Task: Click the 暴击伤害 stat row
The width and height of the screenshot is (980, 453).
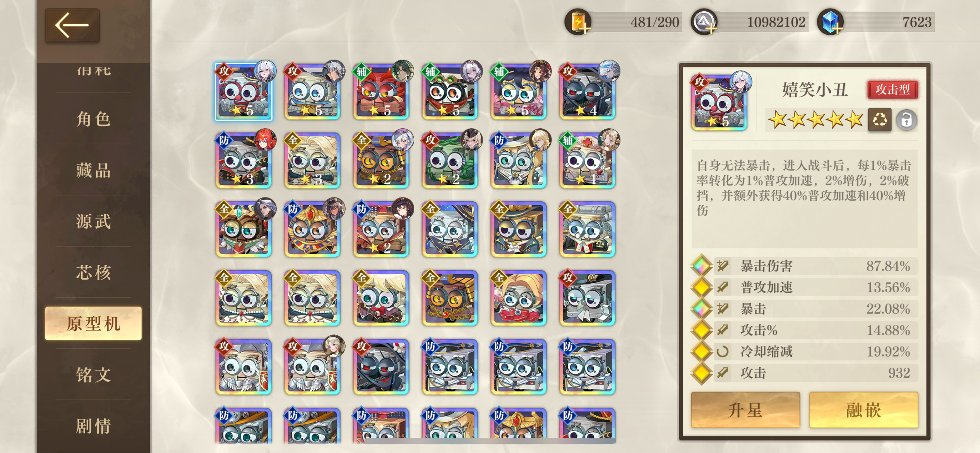Action: pyautogui.click(x=804, y=266)
